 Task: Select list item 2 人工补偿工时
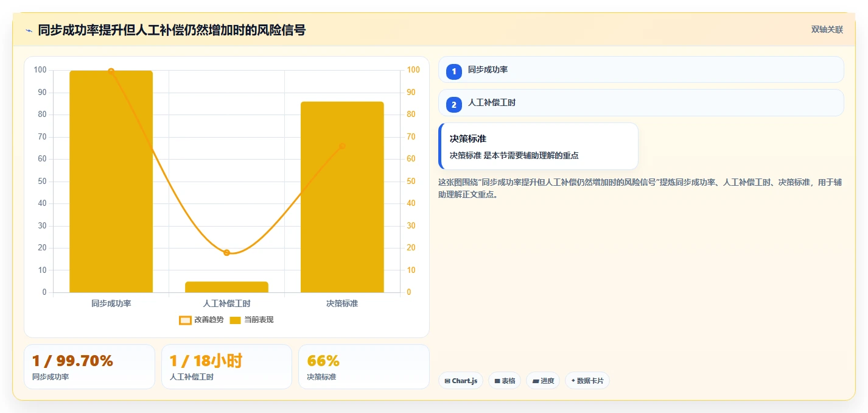(x=641, y=103)
